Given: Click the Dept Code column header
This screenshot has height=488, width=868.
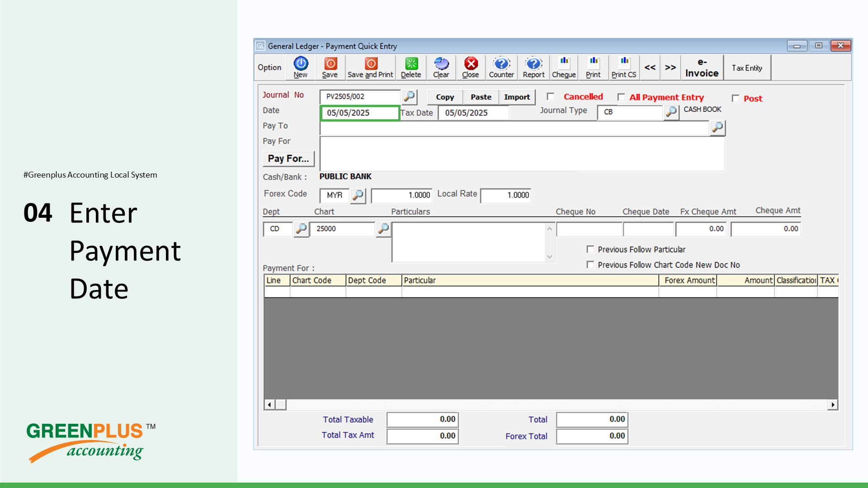Looking at the screenshot, I should click(374, 281).
